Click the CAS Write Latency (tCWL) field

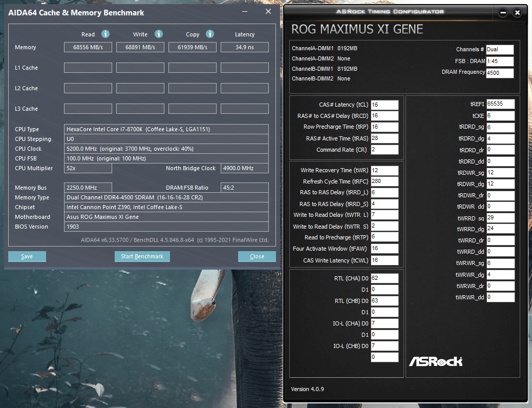pos(385,260)
